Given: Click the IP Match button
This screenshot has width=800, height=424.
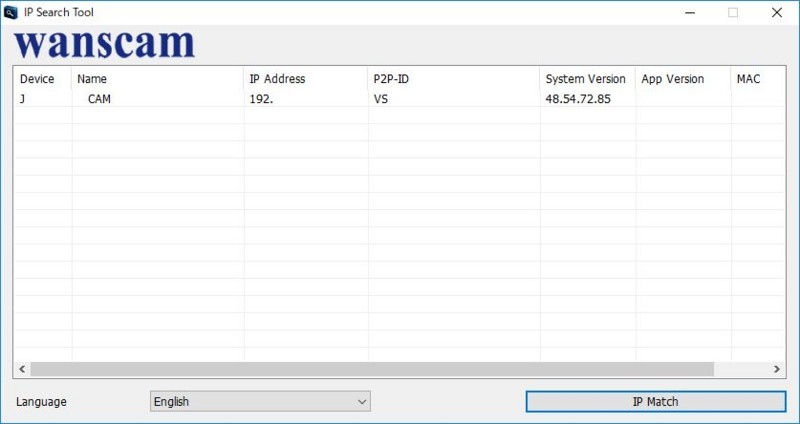Looking at the screenshot, I should (656, 402).
